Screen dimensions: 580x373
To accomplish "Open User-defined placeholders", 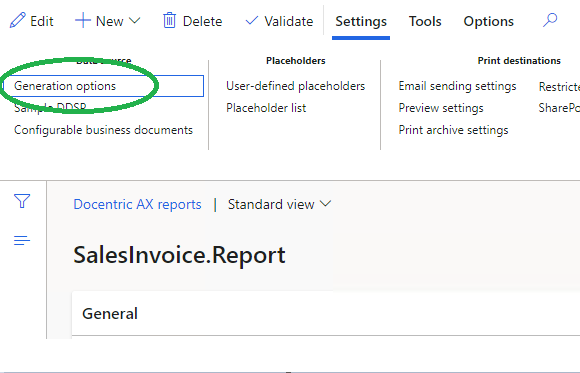I will tap(296, 86).
